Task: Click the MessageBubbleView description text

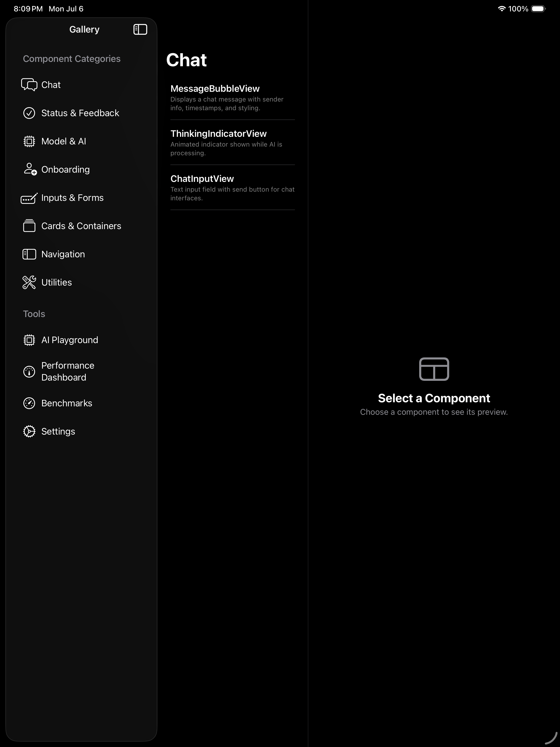Action: (x=227, y=104)
